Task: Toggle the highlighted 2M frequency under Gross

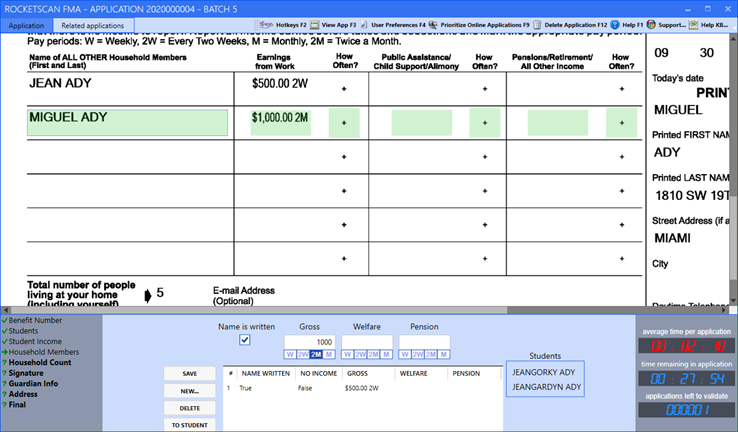Action: [316, 354]
